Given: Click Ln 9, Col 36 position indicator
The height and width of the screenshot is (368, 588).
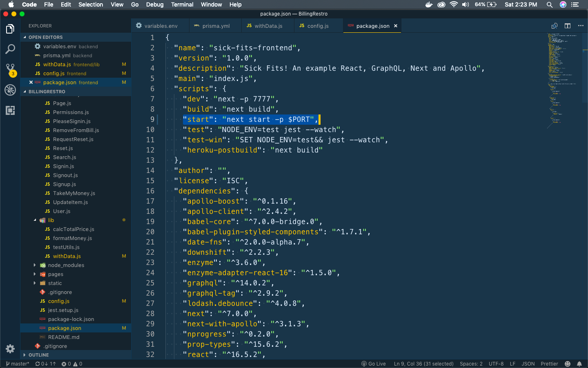Looking at the screenshot, I should pos(423,364).
